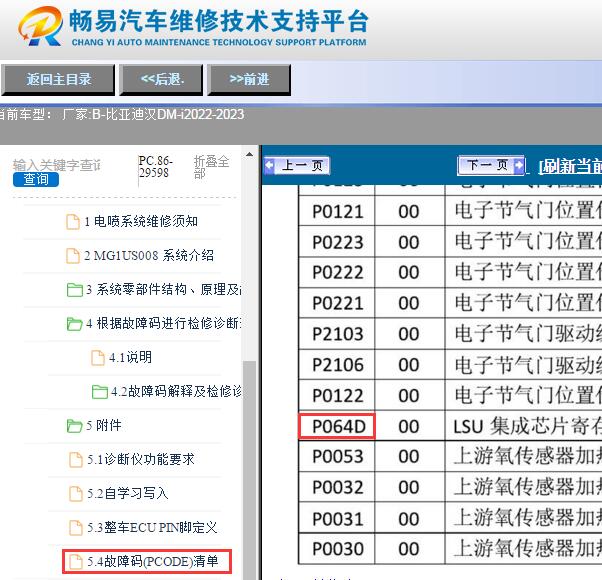Click the sidebar scrollbar thumb

click(250, 470)
